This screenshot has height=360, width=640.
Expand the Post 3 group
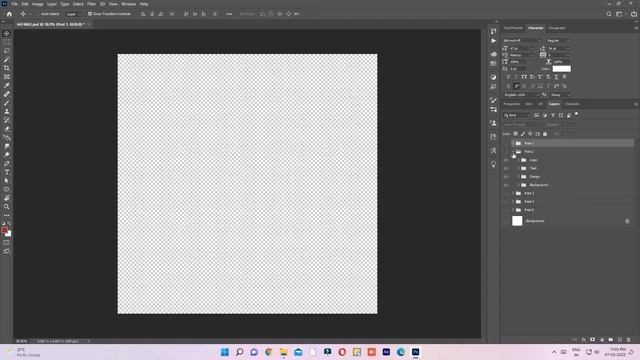(x=513, y=193)
